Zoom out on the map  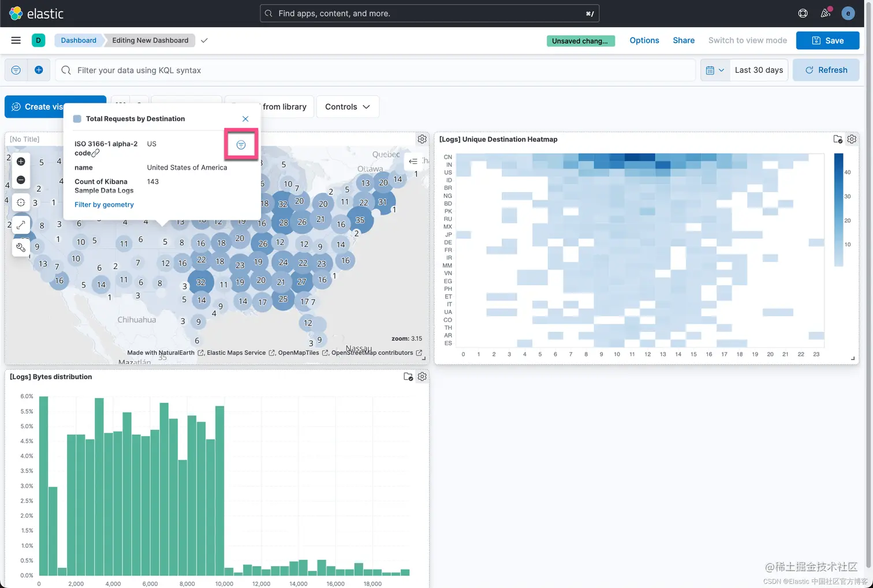pos(21,180)
